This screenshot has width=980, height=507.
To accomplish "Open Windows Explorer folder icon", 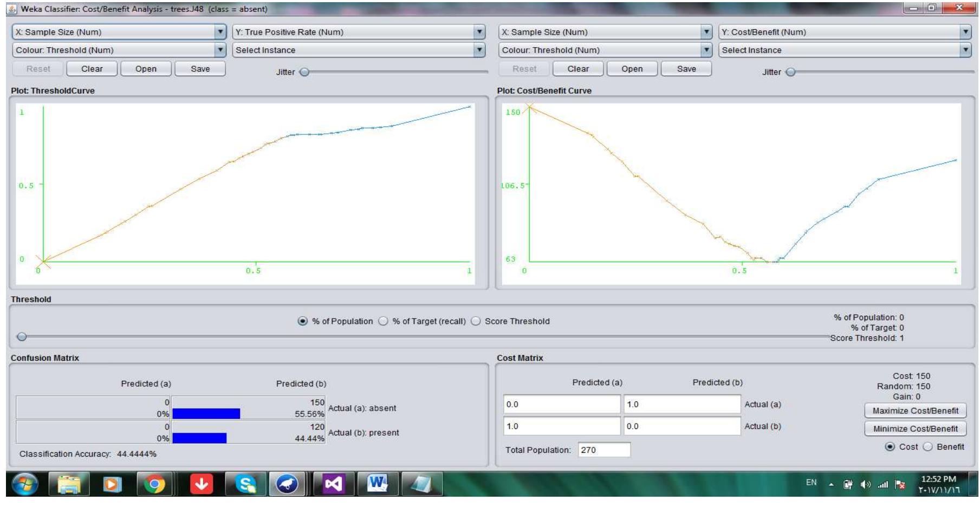I will [x=69, y=484].
